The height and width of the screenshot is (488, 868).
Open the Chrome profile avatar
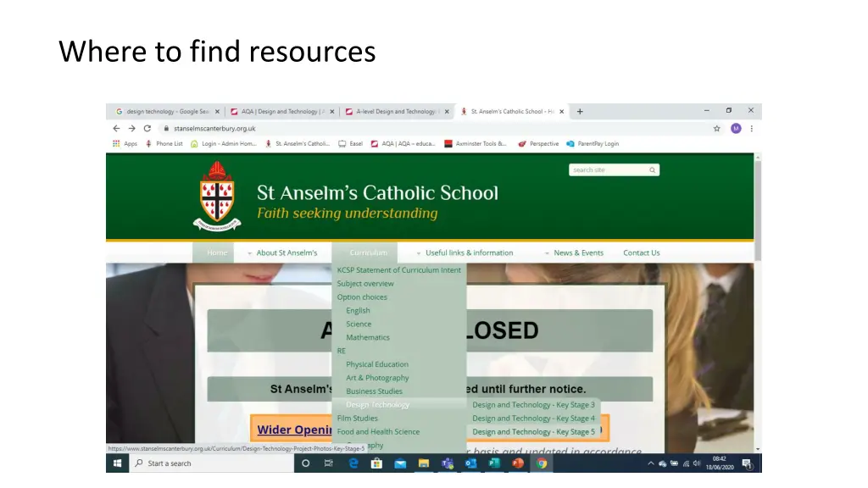pos(736,129)
